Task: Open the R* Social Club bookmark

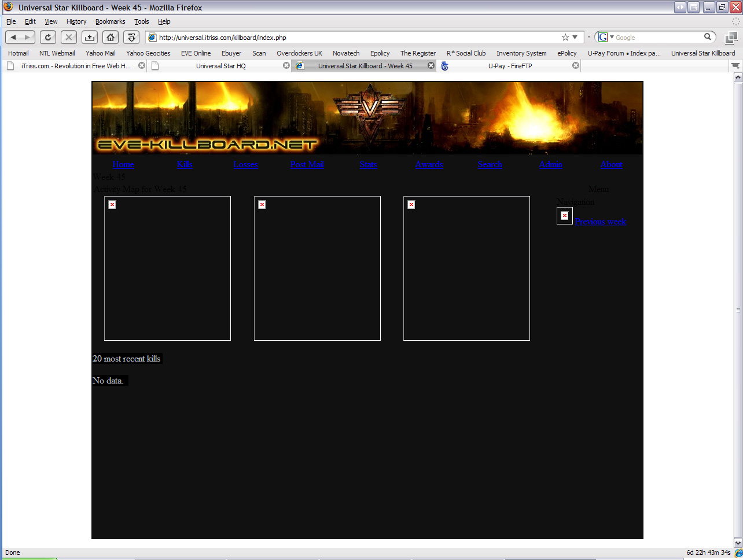Action: (x=466, y=53)
